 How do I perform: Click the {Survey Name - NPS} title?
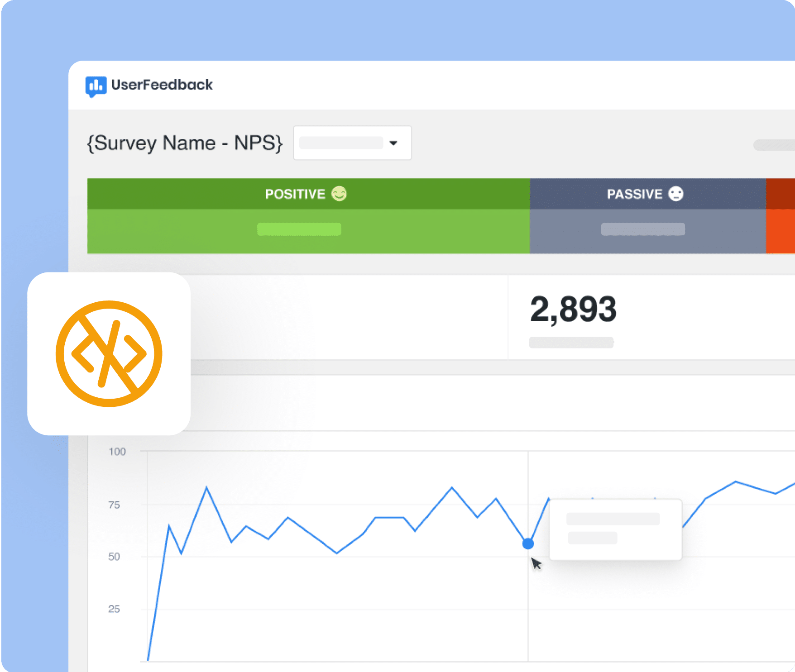pos(185,143)
